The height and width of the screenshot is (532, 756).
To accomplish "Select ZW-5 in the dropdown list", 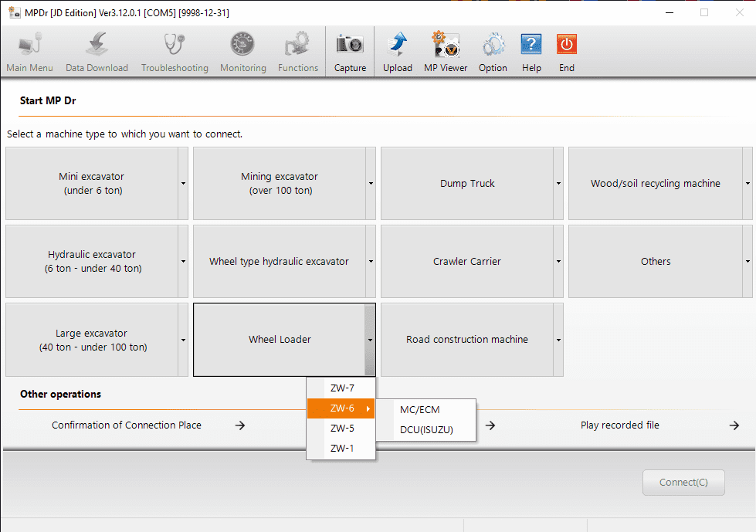I will click(341, 429).
